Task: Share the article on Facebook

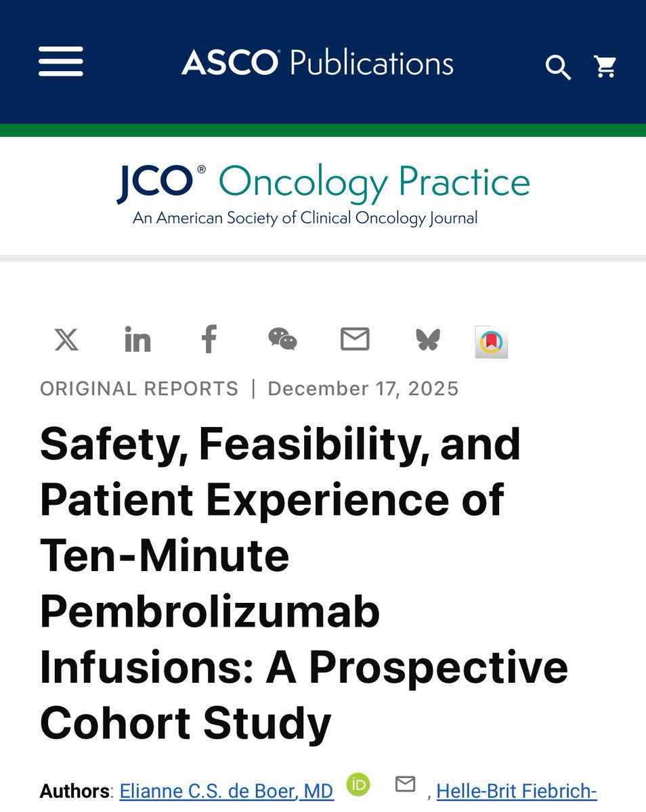Action: click(209, 338)
